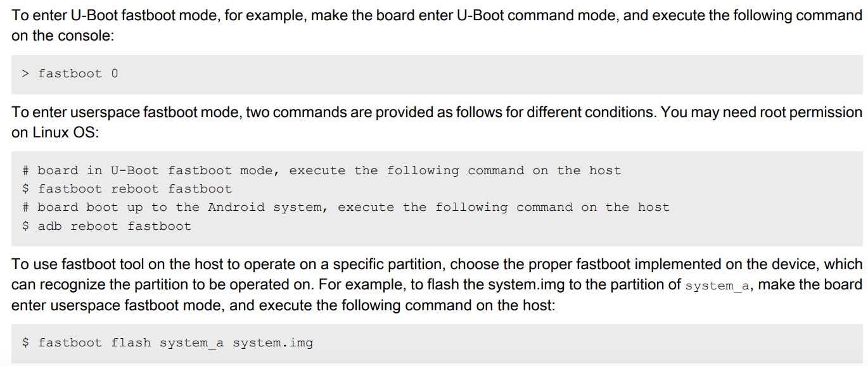Click the paragraph starting 'To use fastboot tool'

(437, 265)
